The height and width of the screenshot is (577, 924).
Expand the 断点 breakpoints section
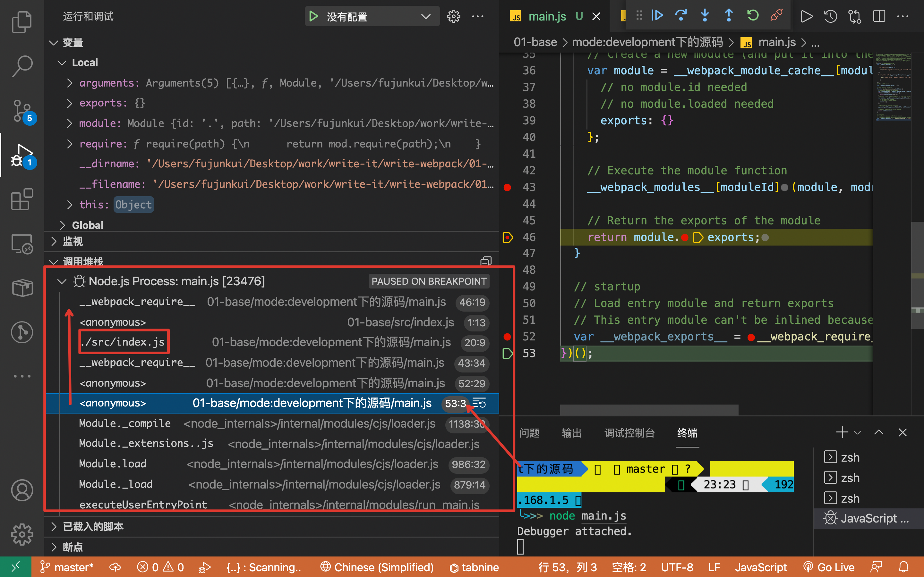click(73, 547)
